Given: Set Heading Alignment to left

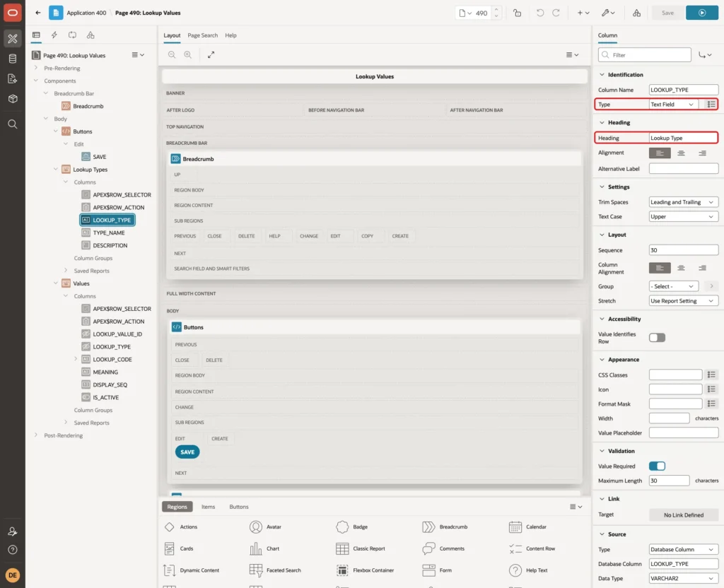Looking at the screenshot, I should click(x=660, y=153).
